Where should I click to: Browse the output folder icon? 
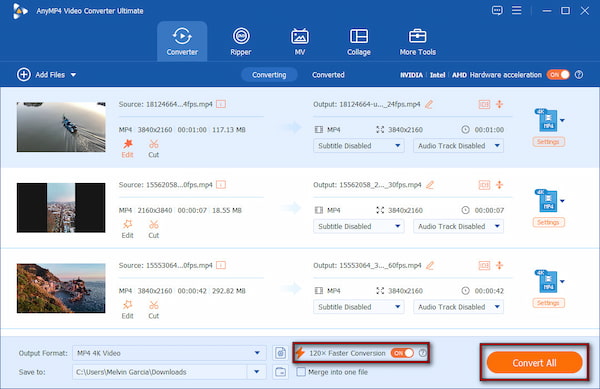coord(280,372)
